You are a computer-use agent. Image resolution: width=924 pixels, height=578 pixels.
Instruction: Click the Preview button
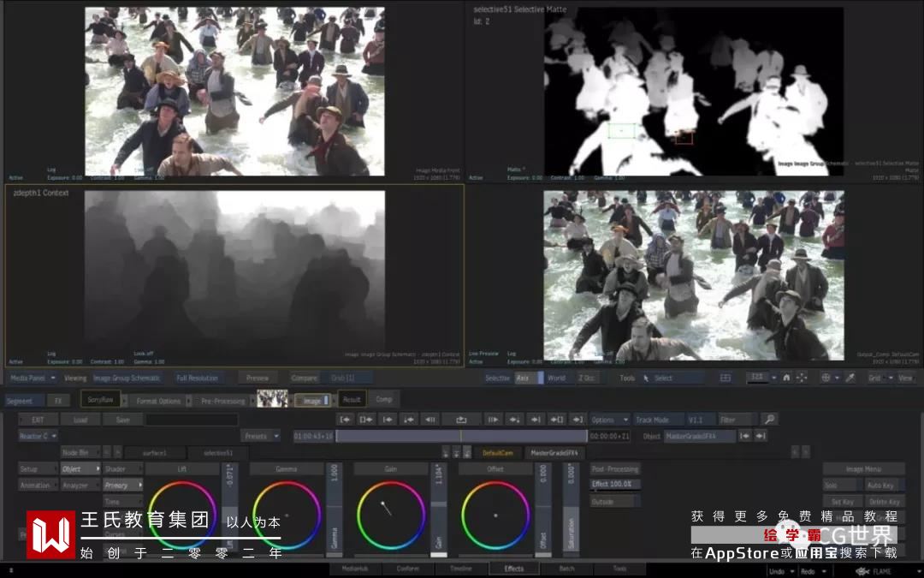click(258, 378)
